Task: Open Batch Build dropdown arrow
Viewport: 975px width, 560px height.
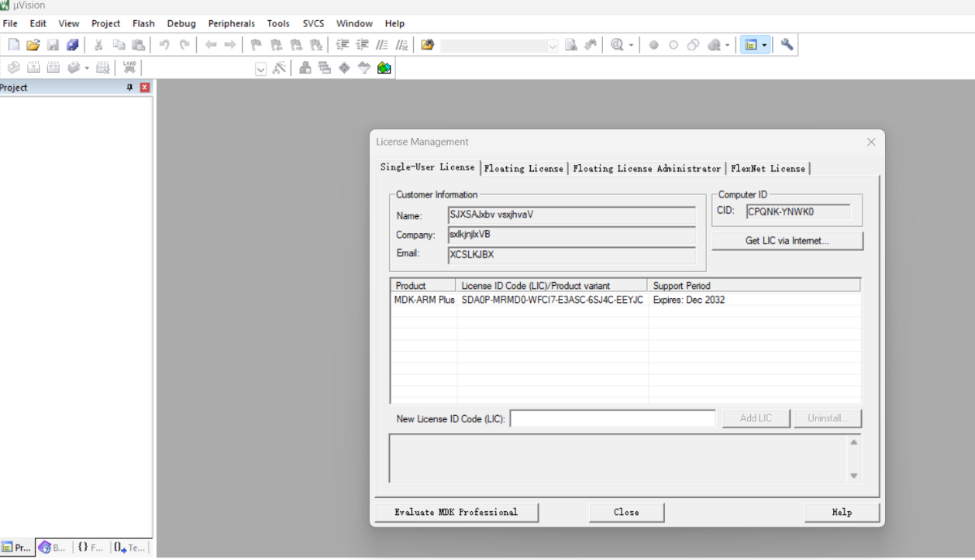Action: tap(87, 68)
